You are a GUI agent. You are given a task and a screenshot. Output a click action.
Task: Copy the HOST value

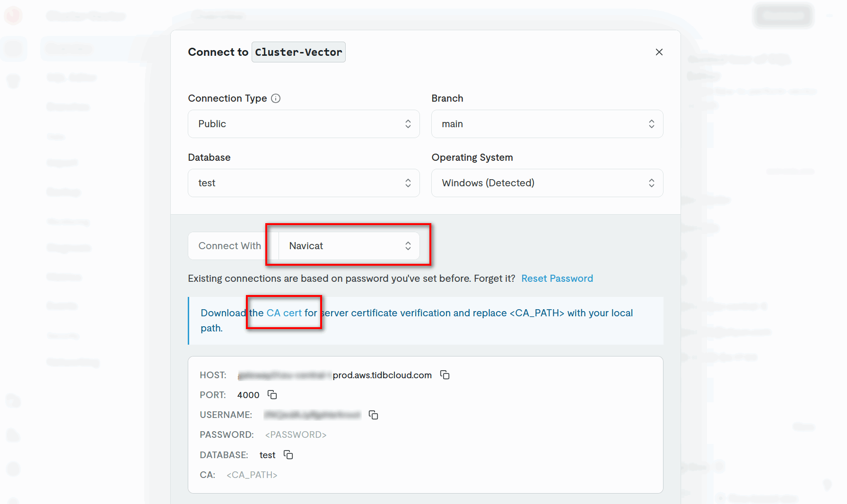click(445, 375)
